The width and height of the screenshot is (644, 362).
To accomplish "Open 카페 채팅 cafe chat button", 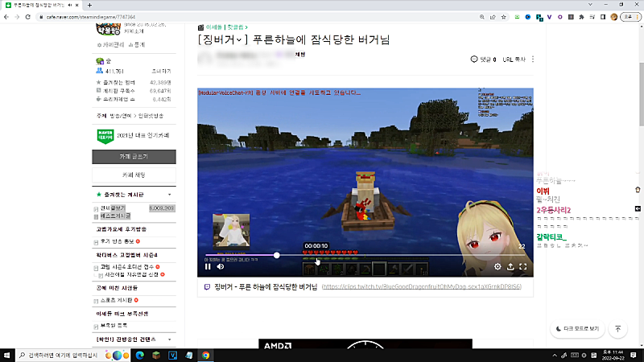I will point(134,175).
